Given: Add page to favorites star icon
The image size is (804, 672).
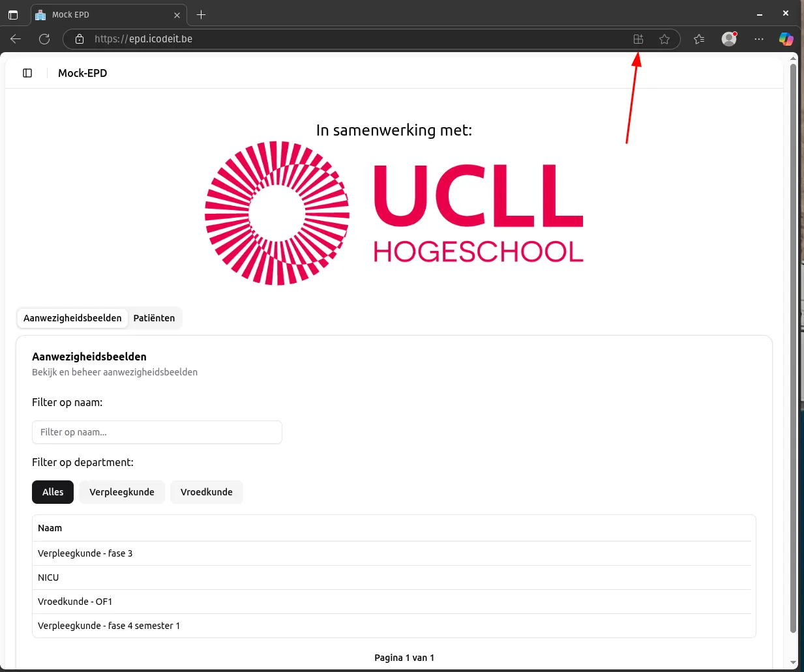Looking at the screenshot, I should coord(664,39).
